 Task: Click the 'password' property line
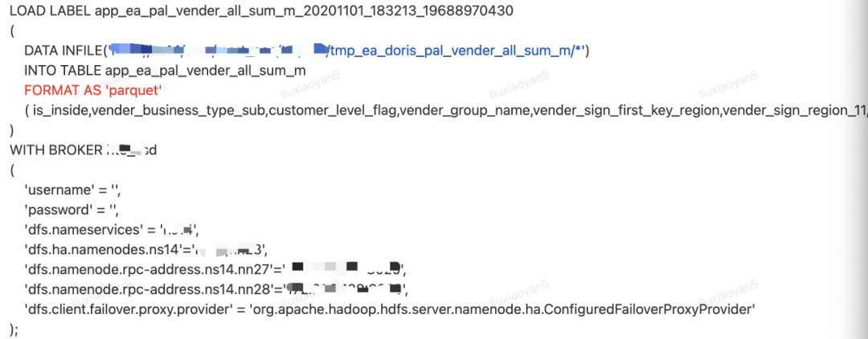(x=72, y=209)
